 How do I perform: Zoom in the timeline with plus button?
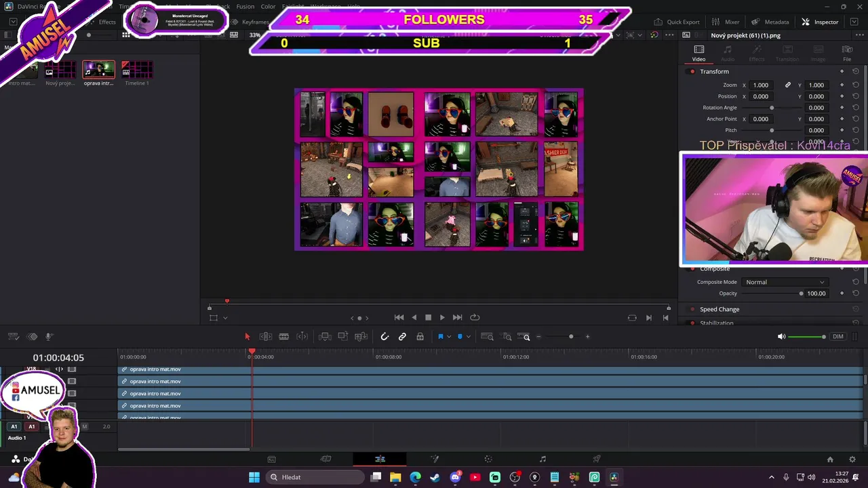point(587,337)
